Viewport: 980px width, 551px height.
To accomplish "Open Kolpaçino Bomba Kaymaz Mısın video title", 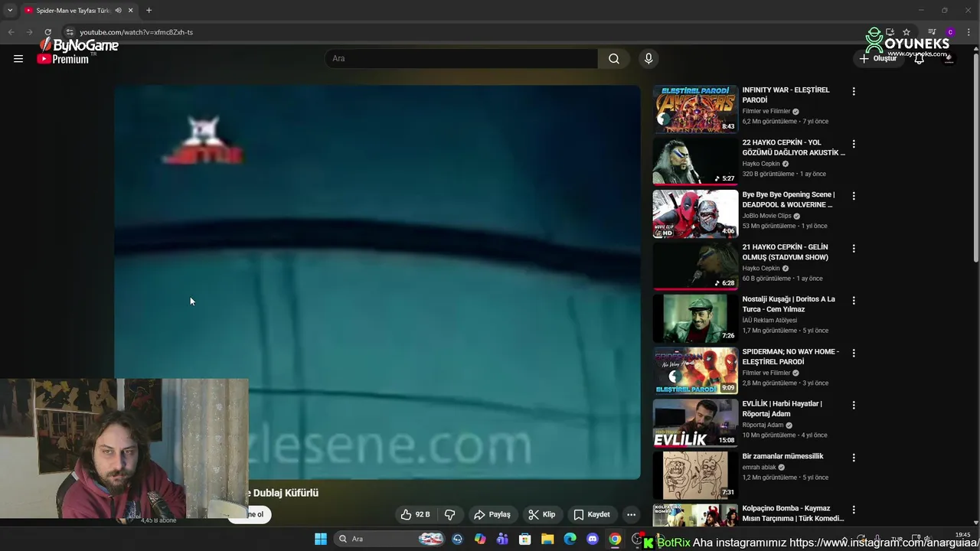I will point(792,514).
